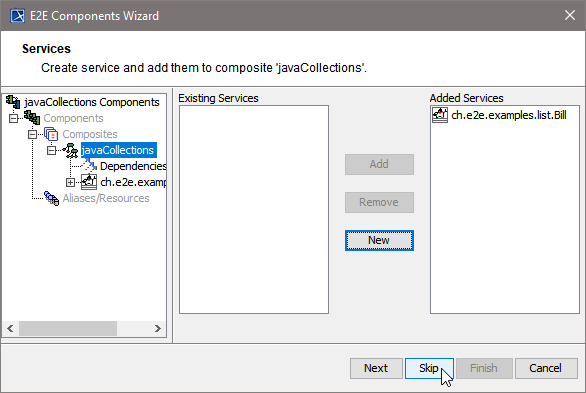Screen dimensions: 586x393
Task: Click the New service button
Action: click(379, 240)
